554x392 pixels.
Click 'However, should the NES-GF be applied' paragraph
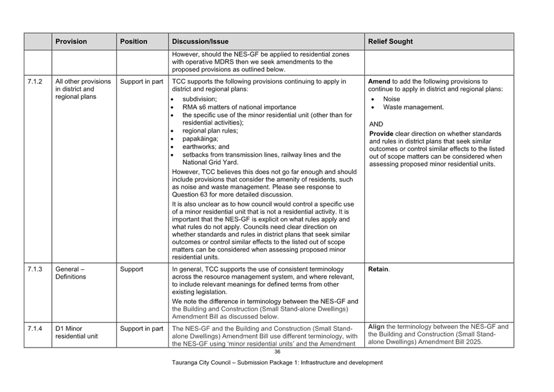(260, 62)
